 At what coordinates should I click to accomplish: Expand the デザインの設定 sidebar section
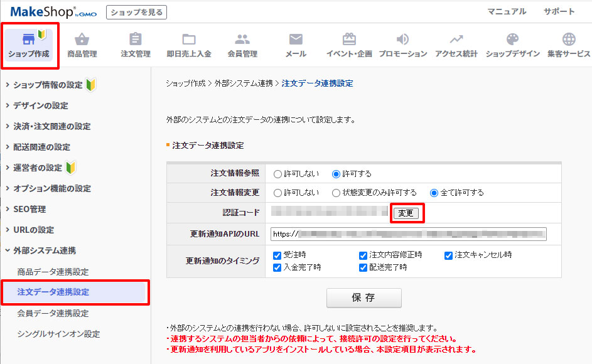(x=41, y=105)
